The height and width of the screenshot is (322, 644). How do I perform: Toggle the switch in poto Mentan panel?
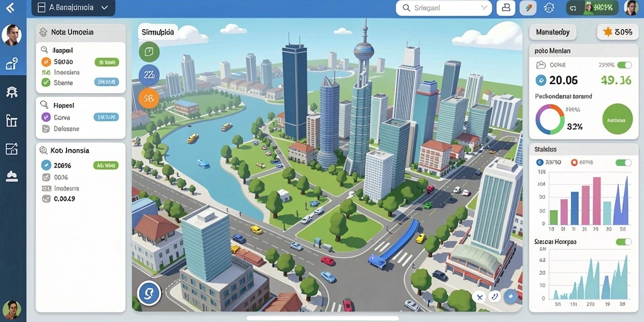click(x=624, y=65)
